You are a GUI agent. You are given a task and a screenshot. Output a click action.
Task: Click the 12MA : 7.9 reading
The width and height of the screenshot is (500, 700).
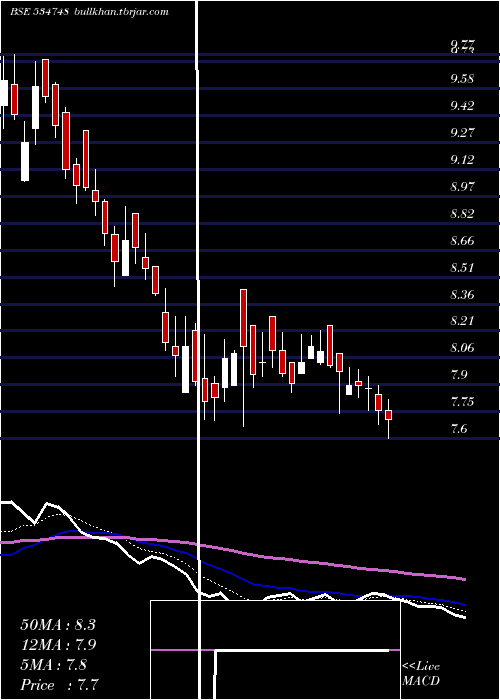(x=59, y=645)
